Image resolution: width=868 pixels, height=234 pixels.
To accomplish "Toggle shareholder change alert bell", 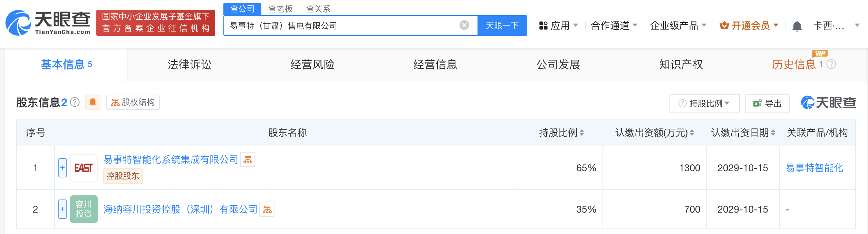I will (93, 102).
